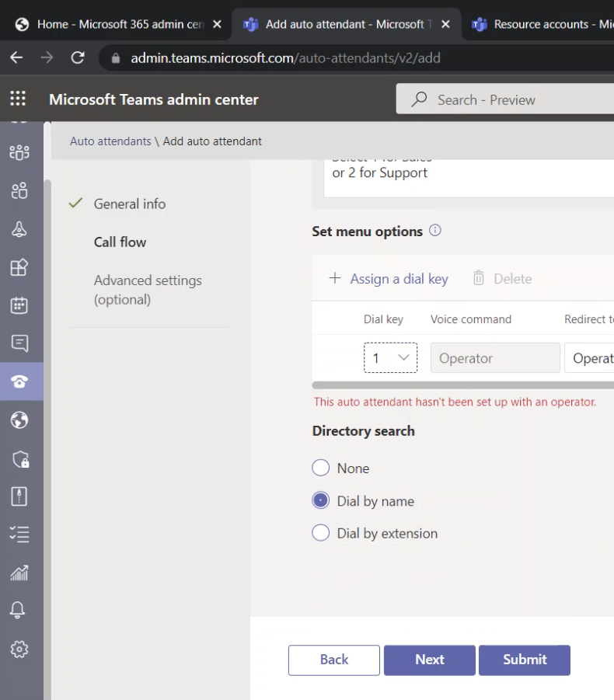
Task: Open Teams section in left sidebar
Action: [x=19, y=152]
